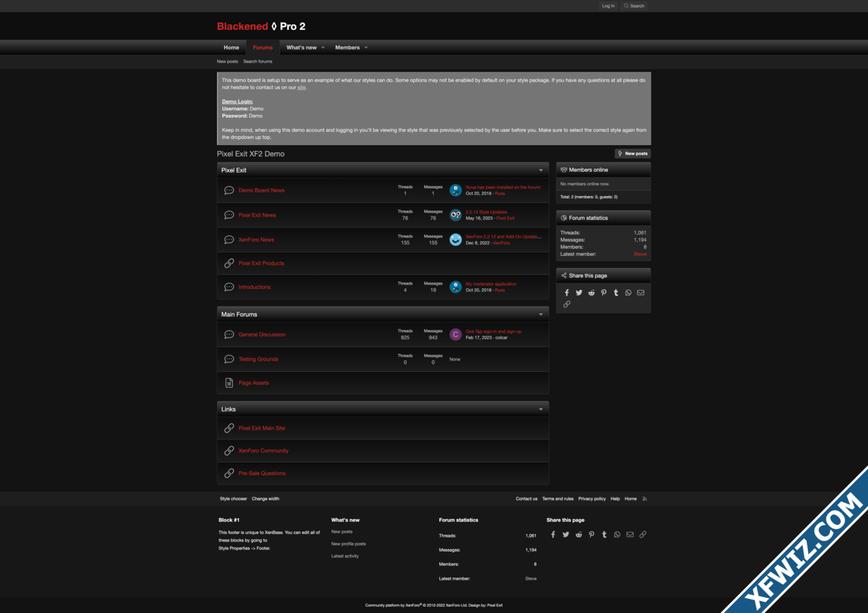868x613 pixels.
Task: Open the Testing Grounds forum
Action: click(258, 359)
